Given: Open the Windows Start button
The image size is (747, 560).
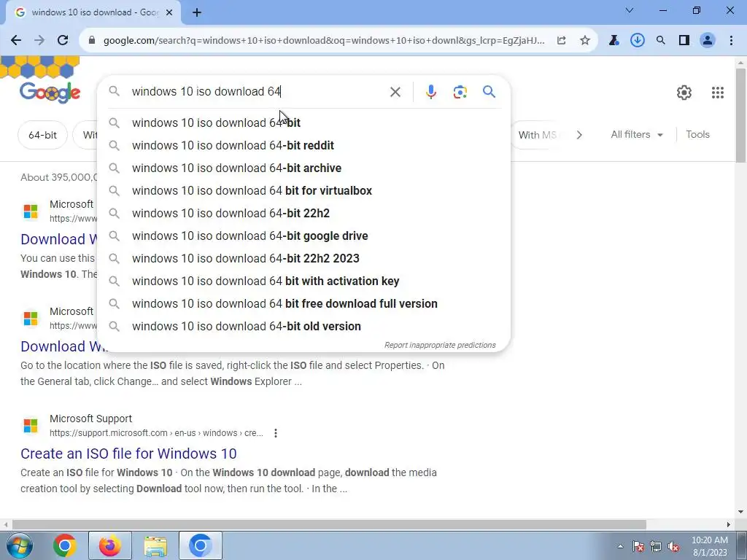Looking at the screenshot, I should pos(19,545).
